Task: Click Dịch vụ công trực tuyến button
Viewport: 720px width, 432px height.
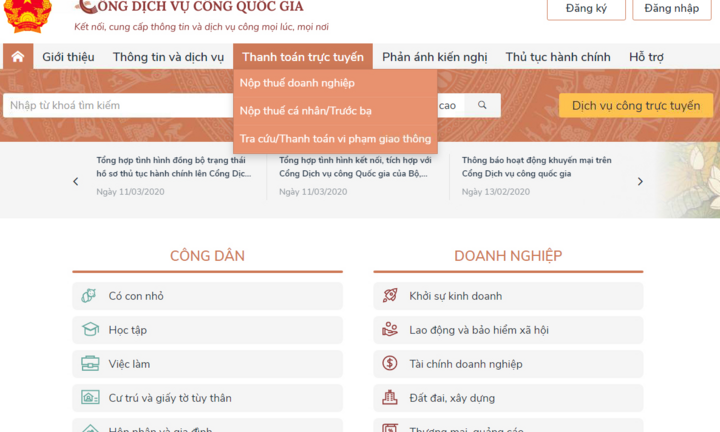Action: tap(636, 106)
